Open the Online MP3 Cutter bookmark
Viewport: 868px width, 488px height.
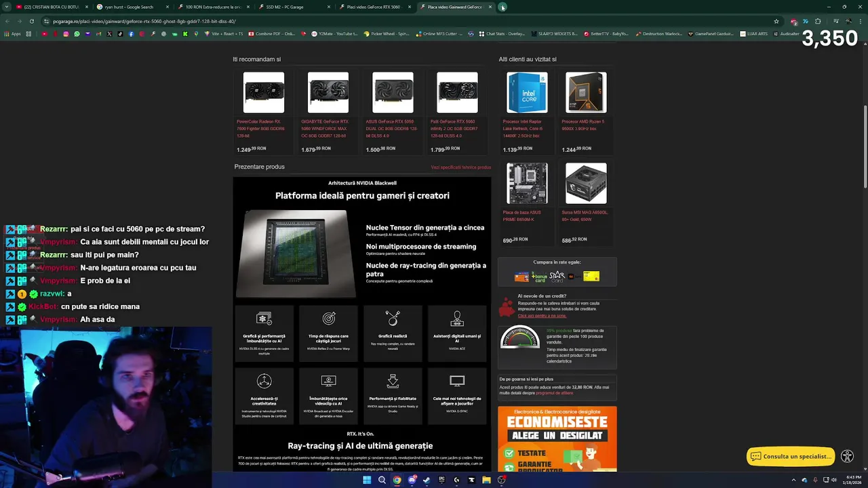click(439, 33)
